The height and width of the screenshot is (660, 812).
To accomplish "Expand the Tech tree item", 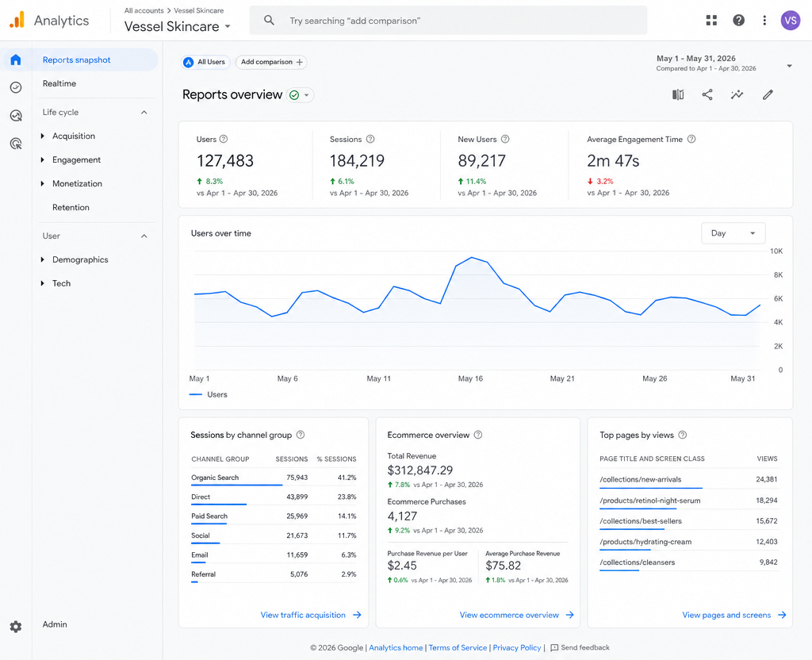I will point(43,283).
